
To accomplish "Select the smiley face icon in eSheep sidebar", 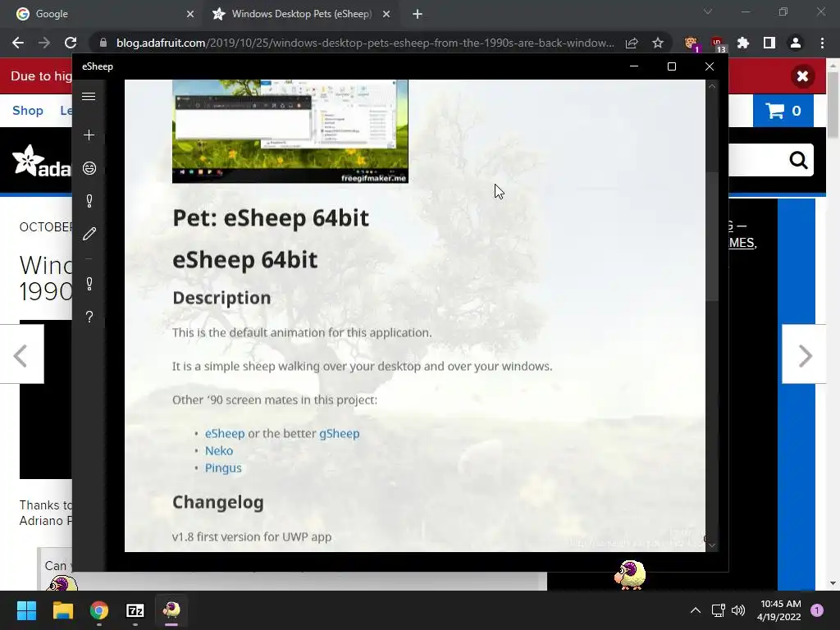I will [89, 168].
